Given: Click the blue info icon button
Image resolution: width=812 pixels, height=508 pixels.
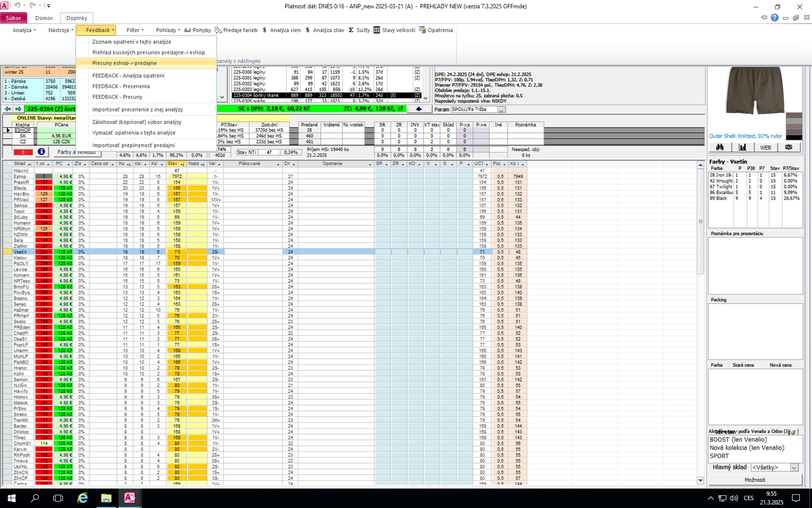Looking at the screenshot, I should tap(41, 152).
